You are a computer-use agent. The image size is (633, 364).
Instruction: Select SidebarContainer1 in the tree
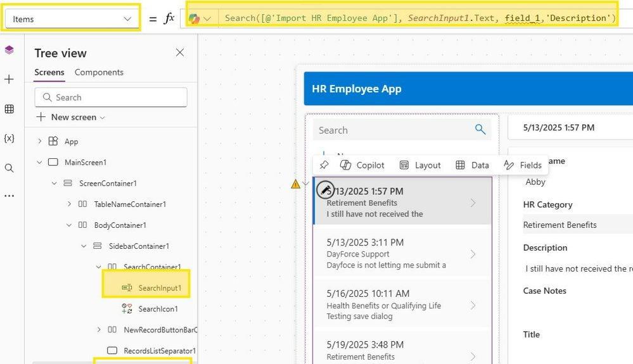pos(139,246)
